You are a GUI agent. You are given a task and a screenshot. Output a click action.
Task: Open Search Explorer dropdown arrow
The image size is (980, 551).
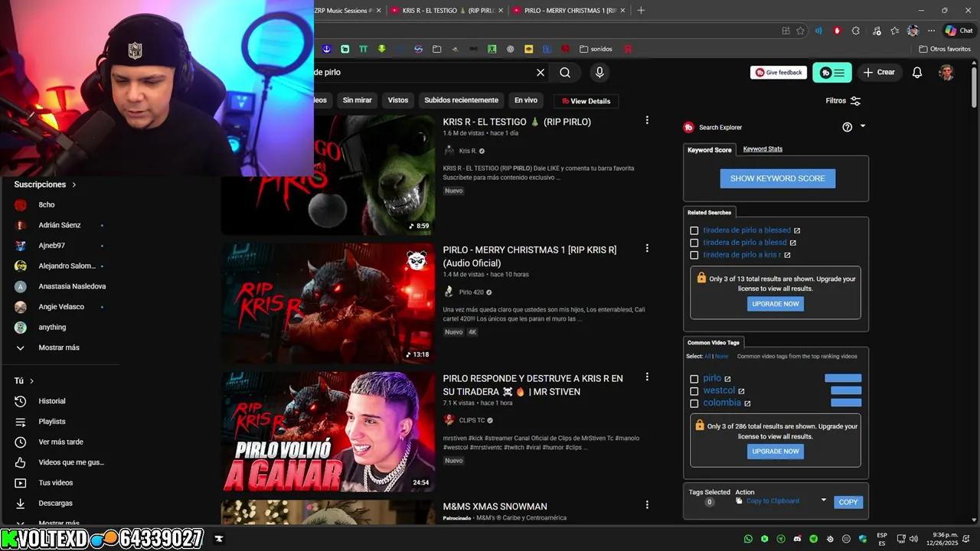coord(863,126)
